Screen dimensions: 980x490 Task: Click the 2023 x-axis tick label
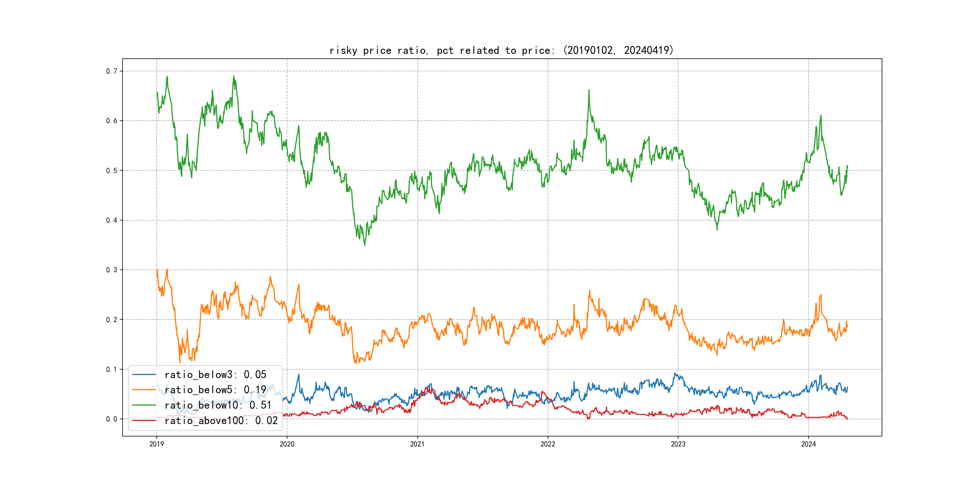678,444
